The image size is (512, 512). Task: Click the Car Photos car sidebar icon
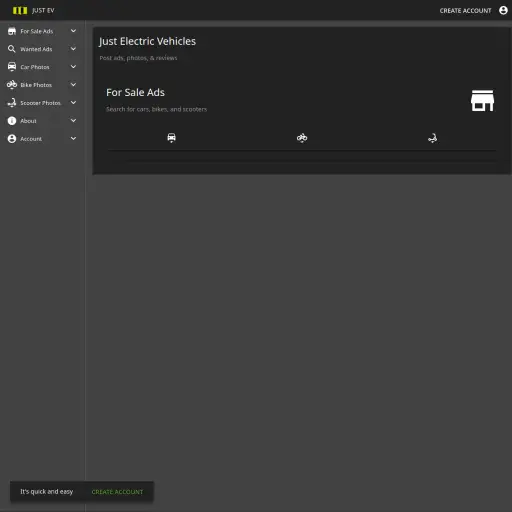pos(12,67)
